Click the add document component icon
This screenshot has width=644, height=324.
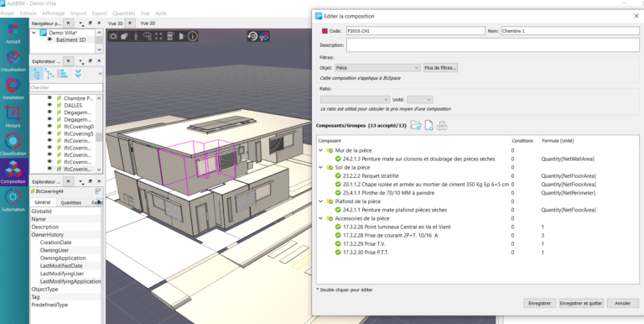pos(428,125)
